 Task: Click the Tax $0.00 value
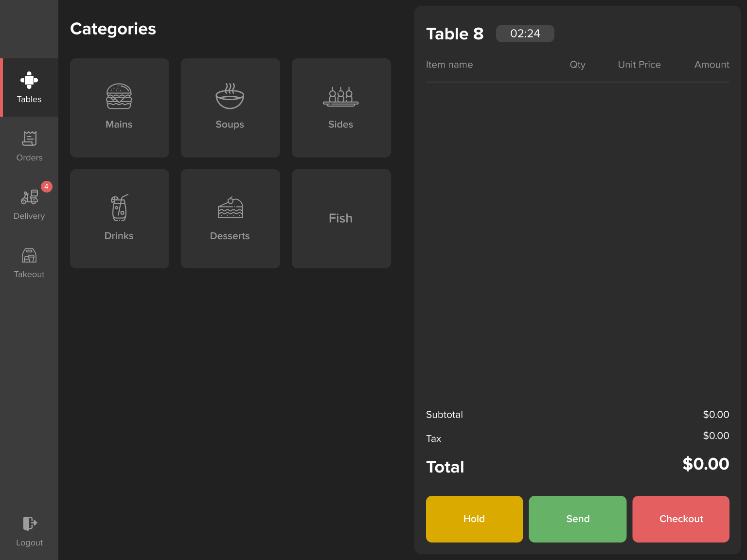(716, 436)
